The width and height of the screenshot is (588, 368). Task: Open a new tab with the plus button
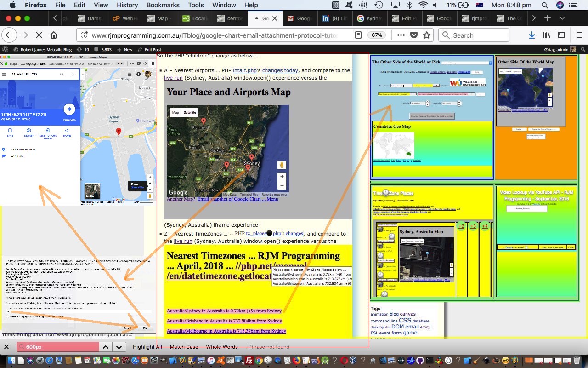(x=548, y=18)
